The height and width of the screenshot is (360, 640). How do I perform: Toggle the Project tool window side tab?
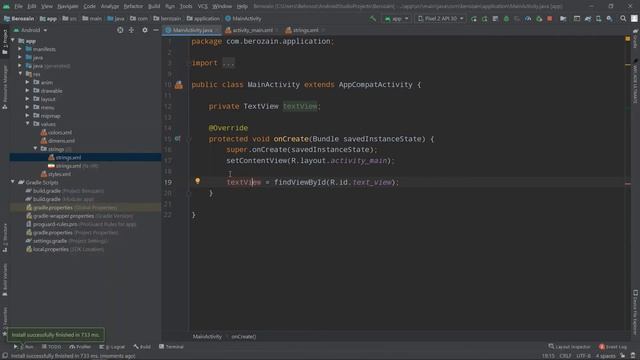click(x=5, y=42)
